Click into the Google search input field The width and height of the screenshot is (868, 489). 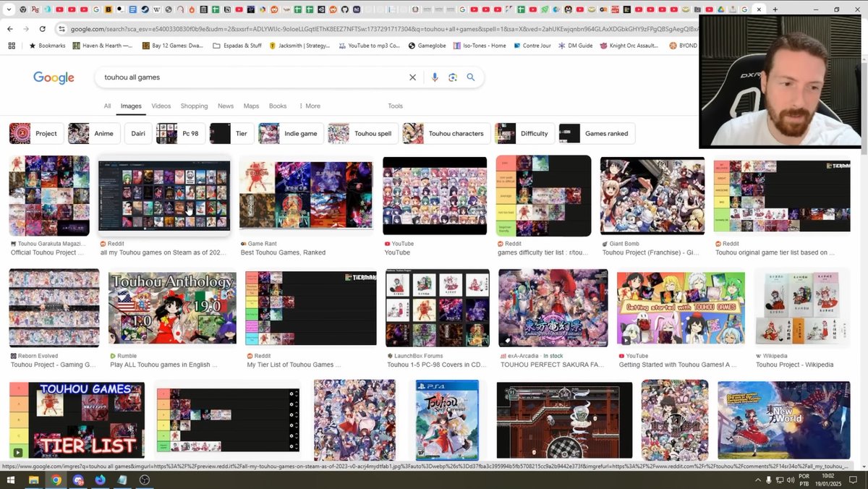coord(253,77)
